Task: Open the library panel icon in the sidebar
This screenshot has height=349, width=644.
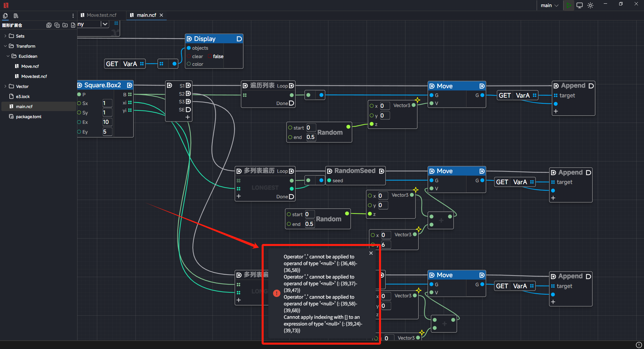Action: tap(16, 16)
